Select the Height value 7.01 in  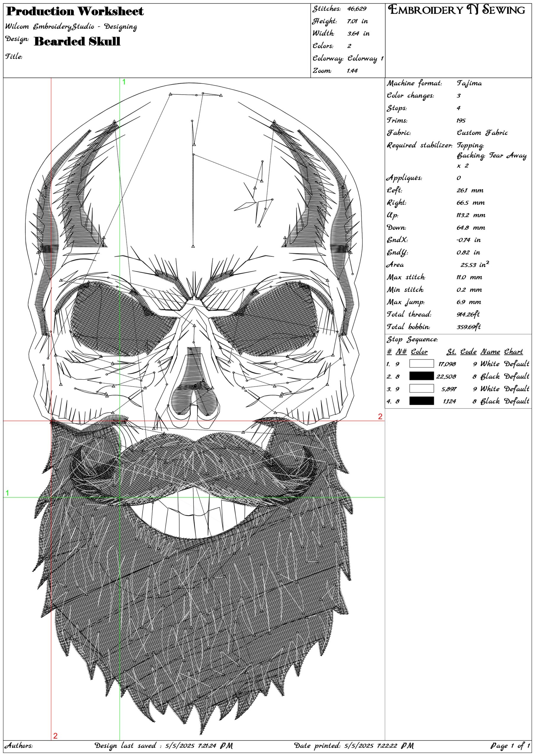[x=357, y=21]
